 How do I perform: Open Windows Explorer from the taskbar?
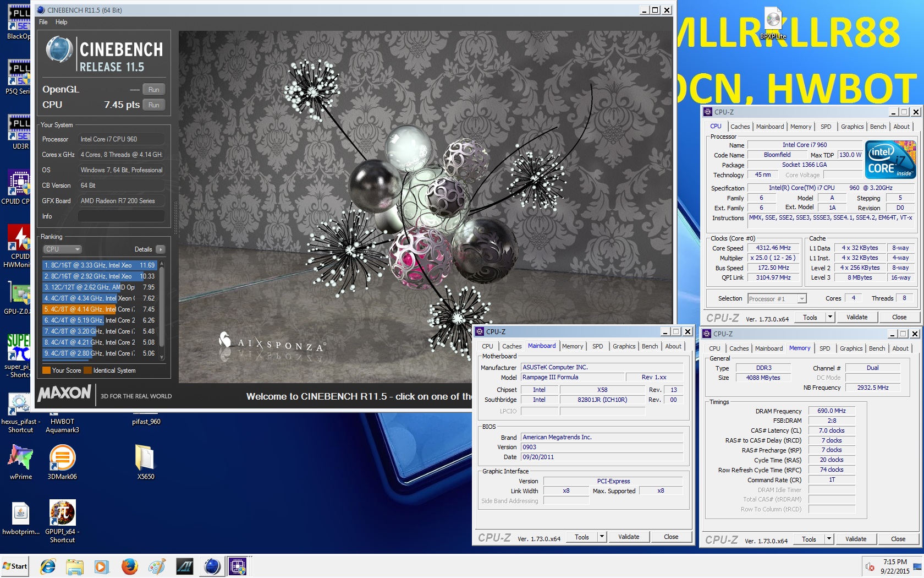pos(75,566)
